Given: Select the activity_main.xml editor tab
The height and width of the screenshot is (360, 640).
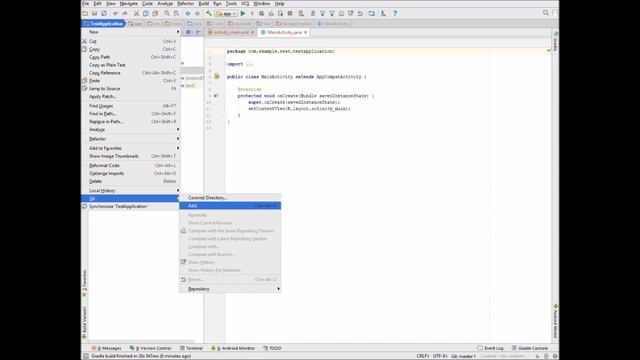Looking at the screenshot, I should point(231,32).
